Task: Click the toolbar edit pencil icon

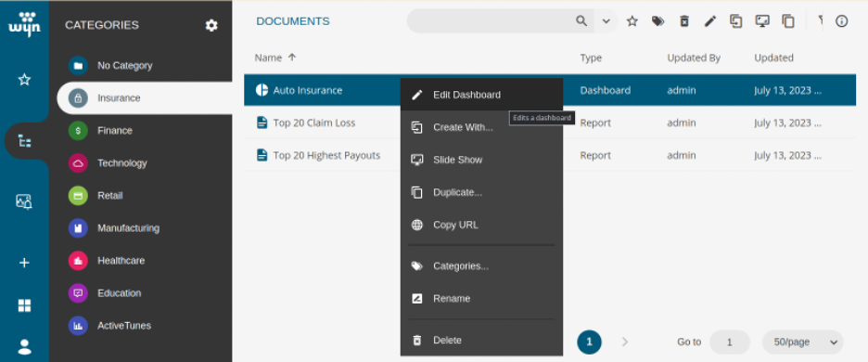Action: pos(710,21)
